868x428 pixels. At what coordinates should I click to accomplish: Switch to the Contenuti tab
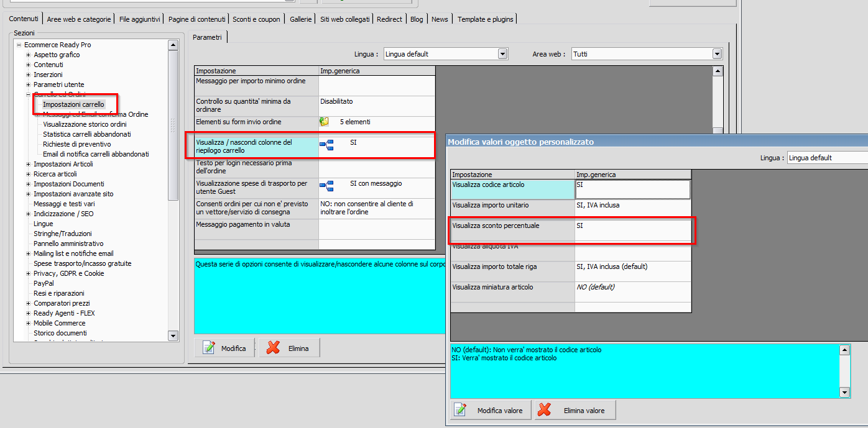click(x=24, y=19)
